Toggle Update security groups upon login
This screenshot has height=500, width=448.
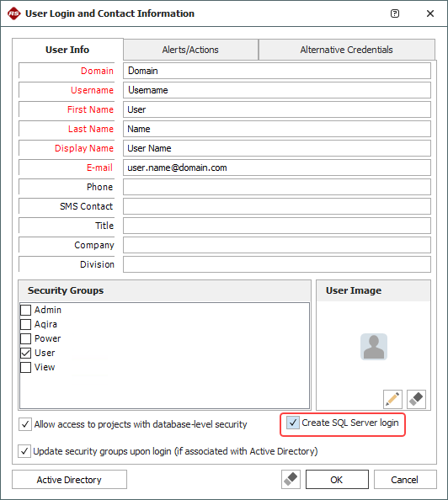(24, 451)
